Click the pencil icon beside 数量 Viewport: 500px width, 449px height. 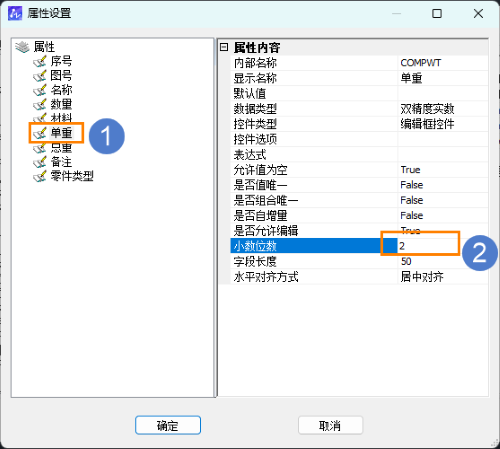click(x=40, y=105)
